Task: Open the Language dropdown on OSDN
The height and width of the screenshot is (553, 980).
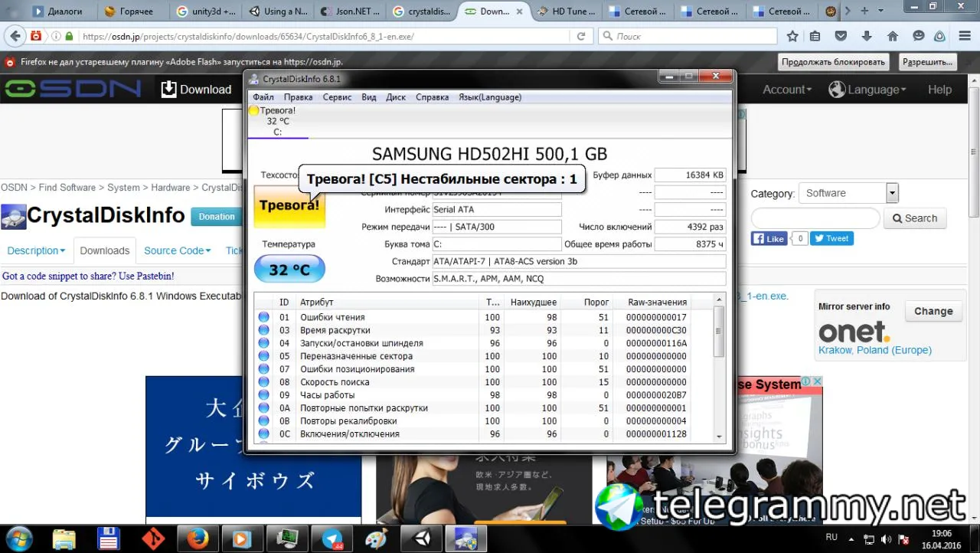Action: coord(867,90)
